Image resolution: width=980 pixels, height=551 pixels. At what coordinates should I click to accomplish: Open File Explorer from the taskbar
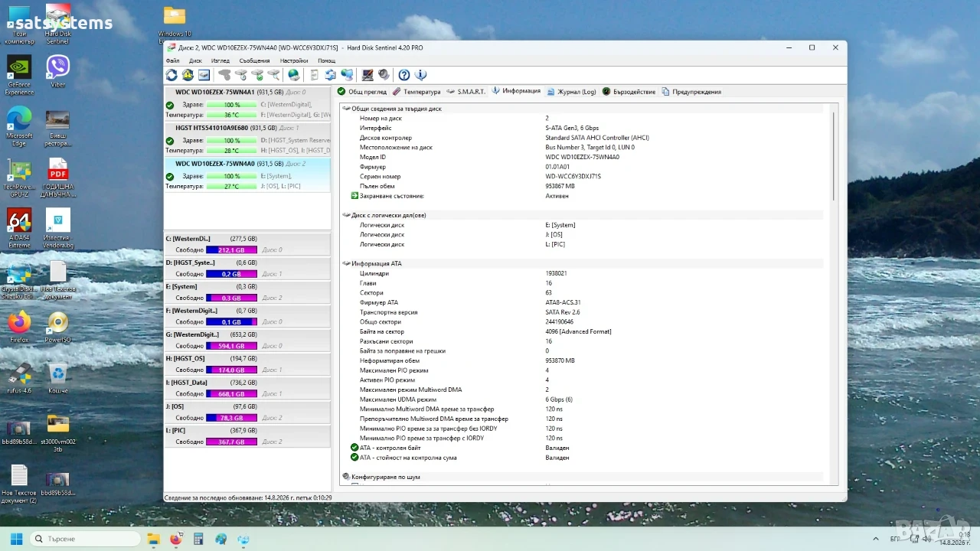[x=153, y=539]
